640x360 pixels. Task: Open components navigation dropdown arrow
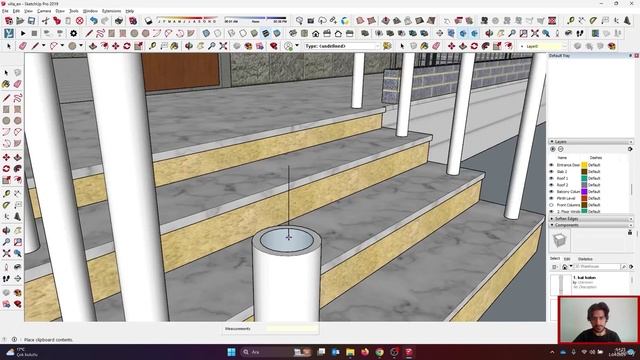pyautogui.click(x=571, y=266)
